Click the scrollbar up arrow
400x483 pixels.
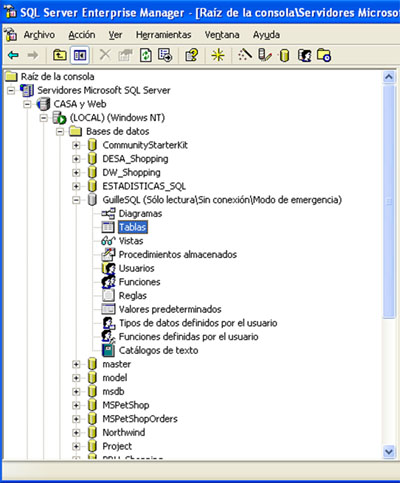point(389,77)
